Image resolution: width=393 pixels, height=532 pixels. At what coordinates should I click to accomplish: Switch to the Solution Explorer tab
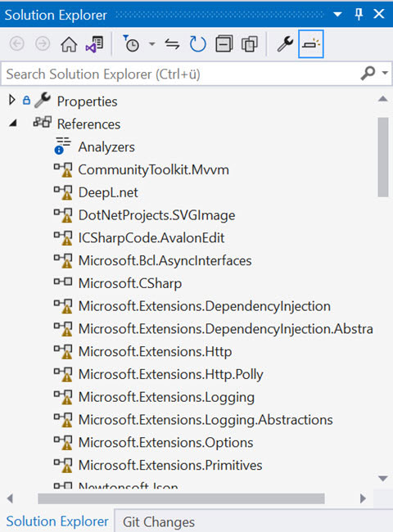click(x=57, y=521)
